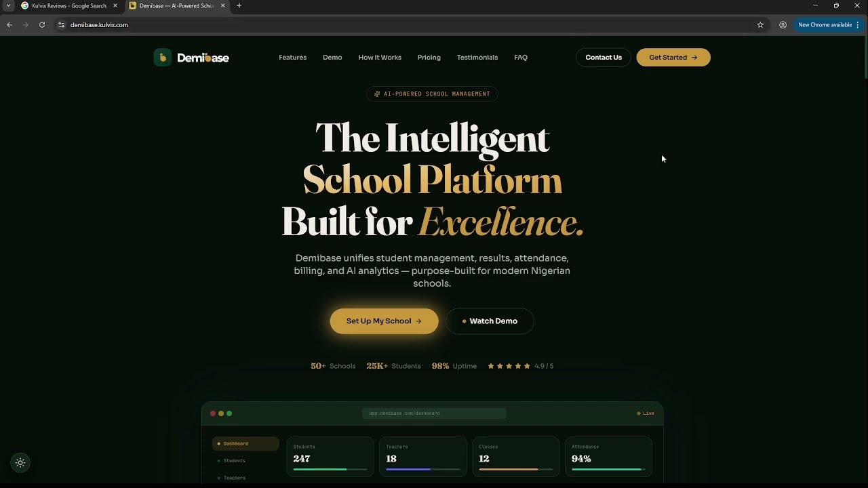Click the 50+ Schools stat
Image resolution: width=868 pixels, height=488 pixels.
click(333, 366)
